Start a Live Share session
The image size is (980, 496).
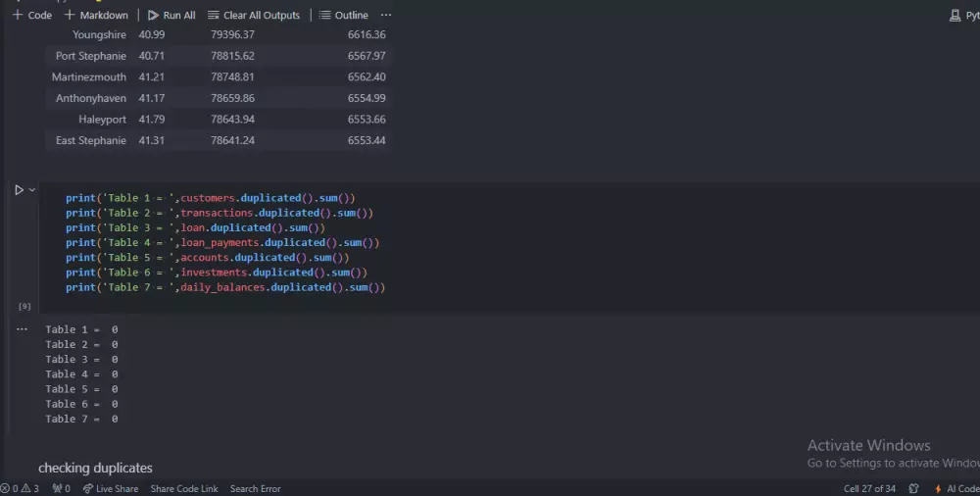tap(111, 488)
